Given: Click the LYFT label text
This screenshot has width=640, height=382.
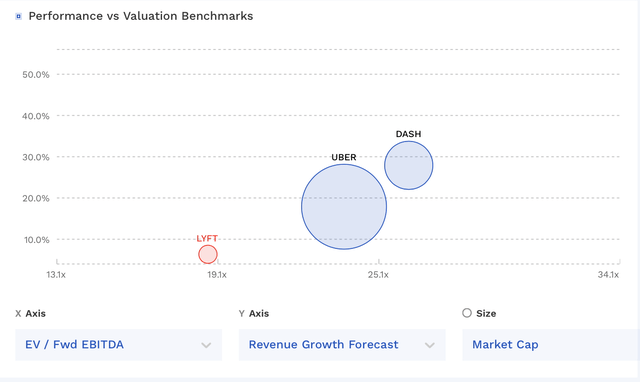Looking at the screenshot, I should pyautogui.click(x=207, y=238).
